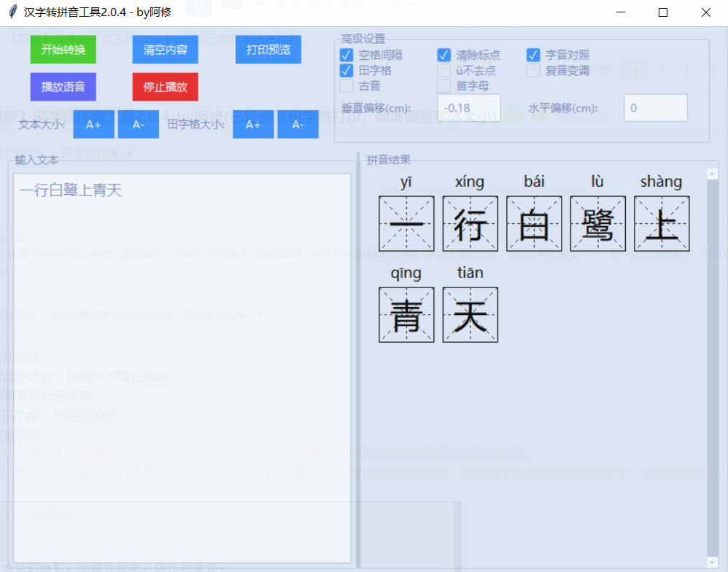The height and width of the screenshot is (572, 728).
Task: Click 播放语音 to play the speech
Action: 63,87
